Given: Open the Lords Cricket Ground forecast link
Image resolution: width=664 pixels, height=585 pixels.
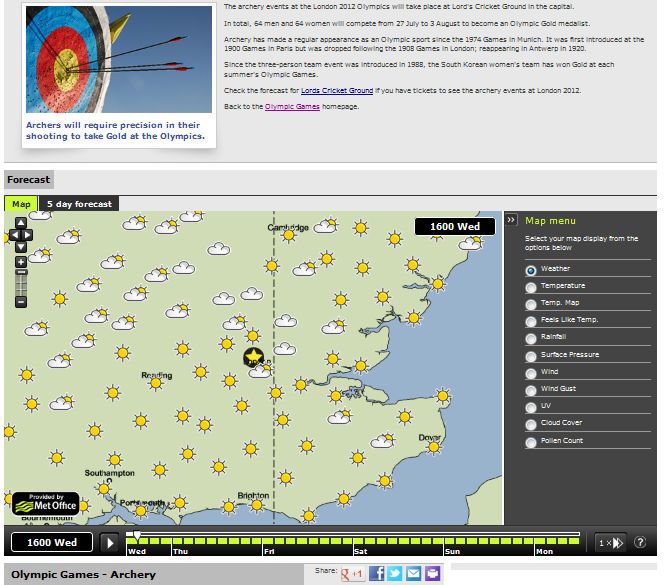Looking at the screenshot, I should click(x=337, y=90).
